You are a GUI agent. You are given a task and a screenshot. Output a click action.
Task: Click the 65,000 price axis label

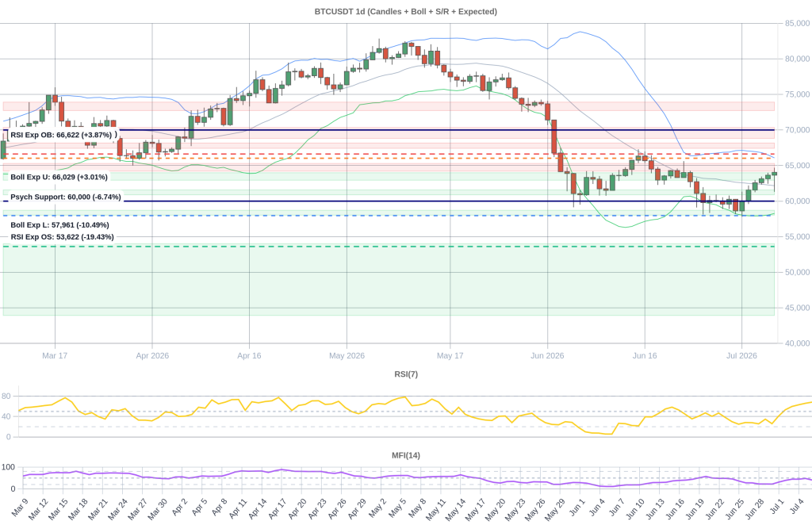coord(798,166)
